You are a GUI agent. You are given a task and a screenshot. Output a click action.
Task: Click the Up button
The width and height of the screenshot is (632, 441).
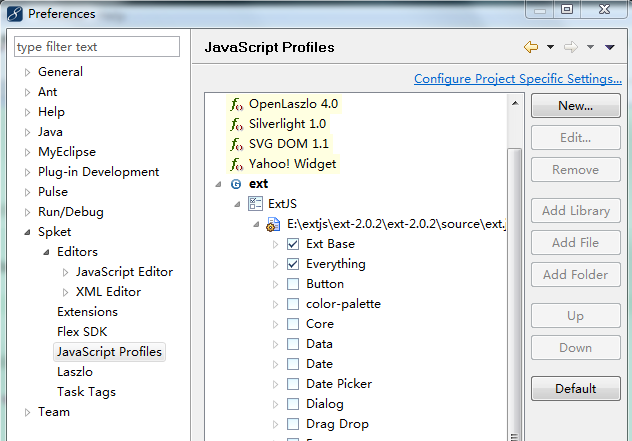pos(576,316)
